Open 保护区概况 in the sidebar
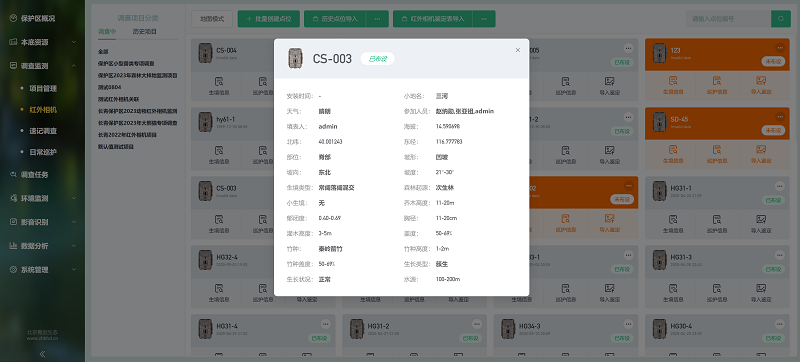 pyautogui.click(x=38, y=18)
